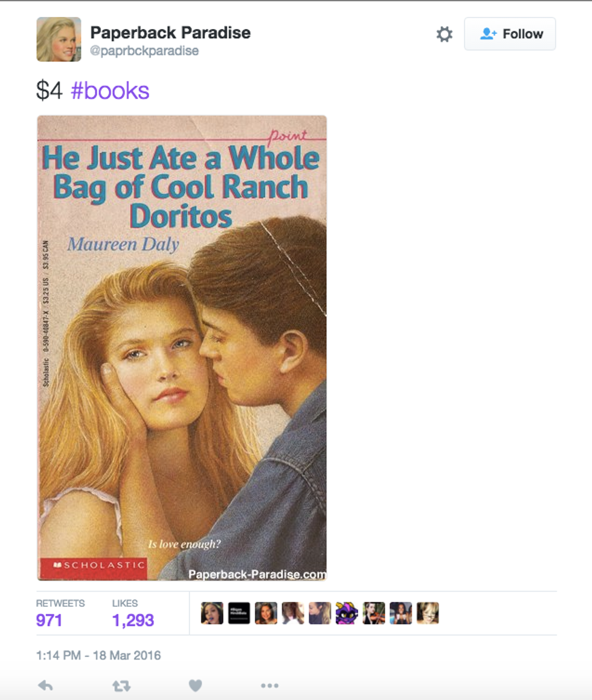Follow Paperback Paradise account
Viewport: 592px width, 700px height.
(x=510, y=34)
